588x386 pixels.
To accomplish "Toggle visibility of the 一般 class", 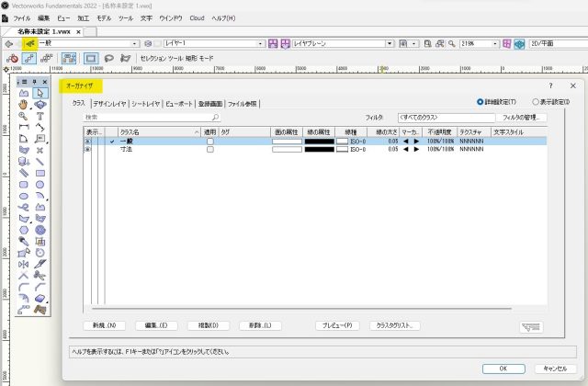I will pos(88,141).
